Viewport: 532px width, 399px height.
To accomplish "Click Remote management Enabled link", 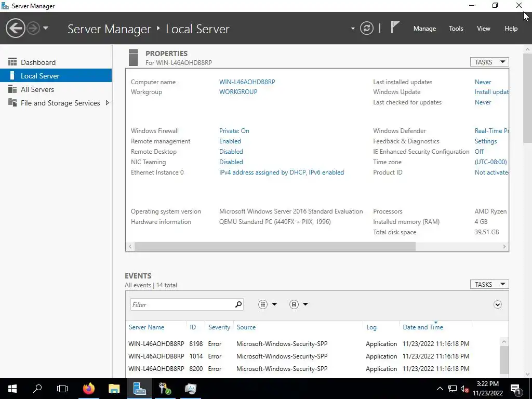I will point(230,141).
